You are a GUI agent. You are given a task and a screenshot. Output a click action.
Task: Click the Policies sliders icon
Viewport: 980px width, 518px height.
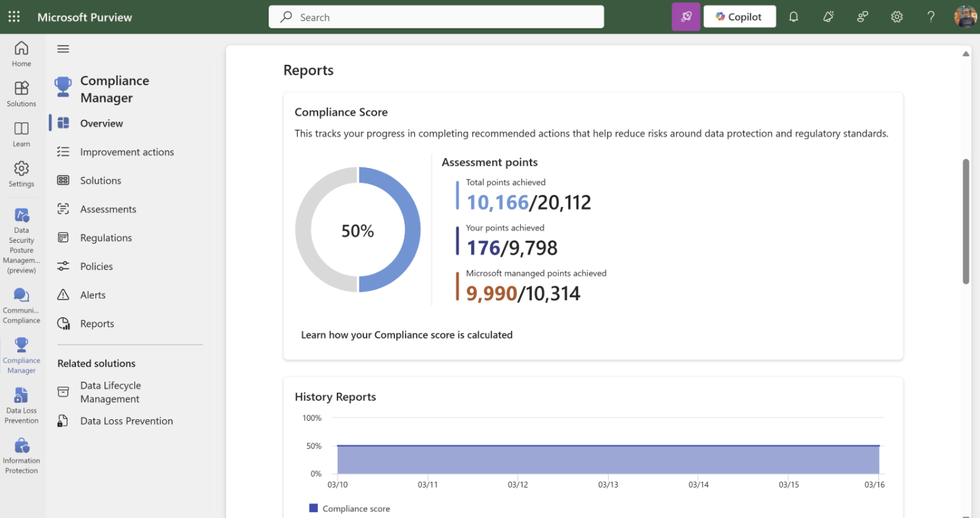(63, 266)
